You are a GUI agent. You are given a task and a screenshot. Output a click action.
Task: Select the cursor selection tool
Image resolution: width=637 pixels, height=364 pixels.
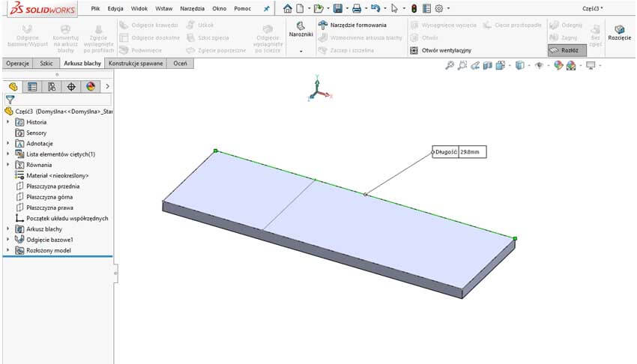click(394, 8)
